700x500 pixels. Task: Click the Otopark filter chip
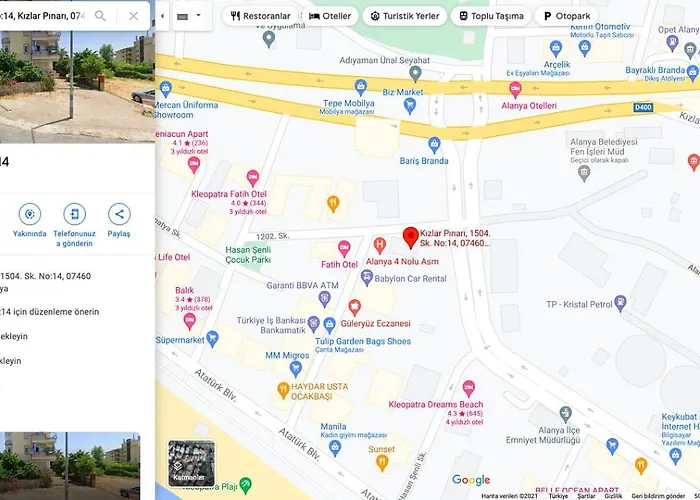[567, 16]
